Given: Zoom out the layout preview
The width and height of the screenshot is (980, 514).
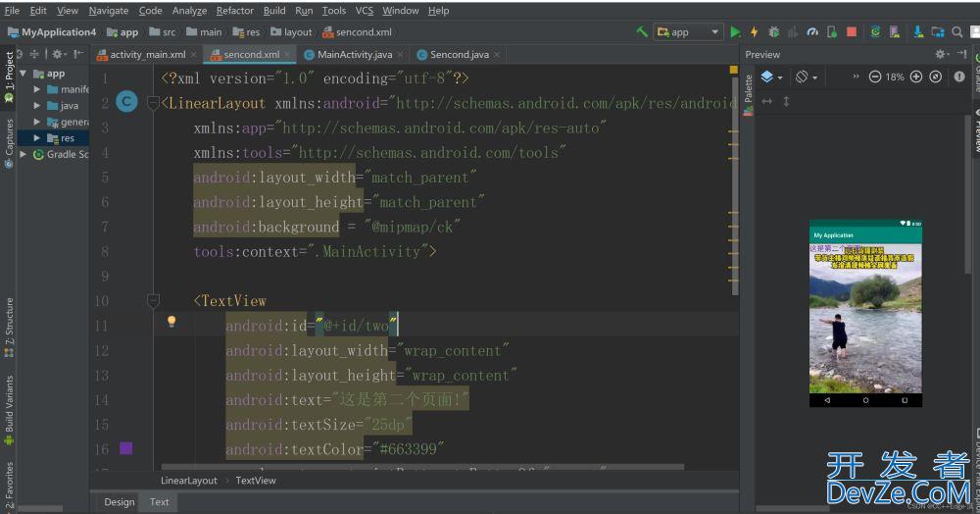Looking at the screenshot, I should coord(875,77).
